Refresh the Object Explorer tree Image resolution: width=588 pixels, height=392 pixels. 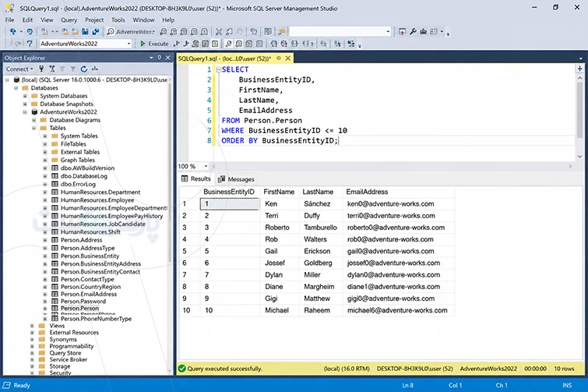tap(84, 69)
